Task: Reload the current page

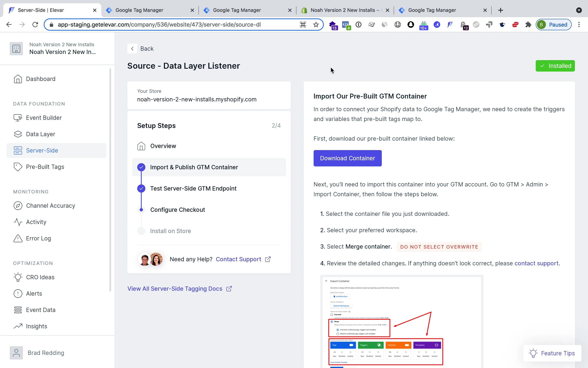Action: pyautogui.click(x=35, y=25)
